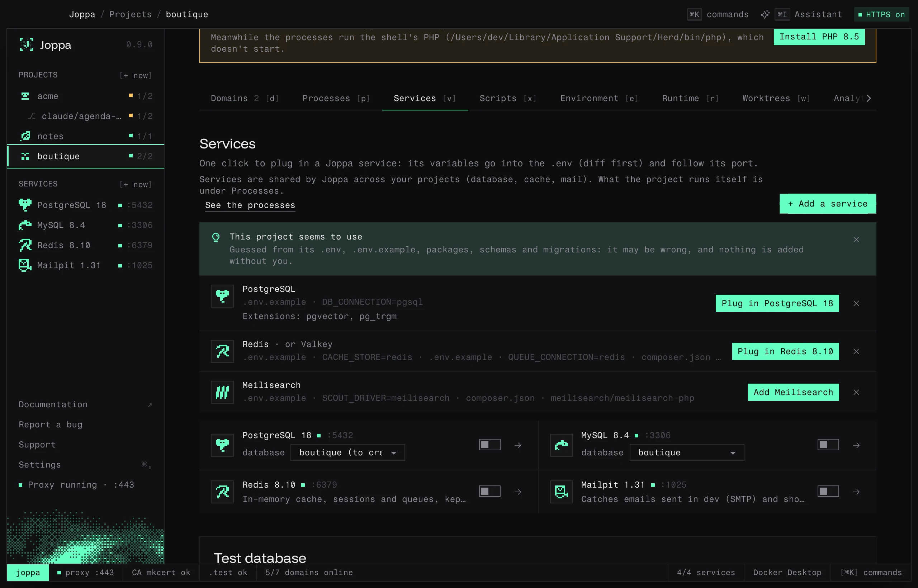Click '+ Add a service' button
This screenshot has height=588, width=918.
point(828,204)
